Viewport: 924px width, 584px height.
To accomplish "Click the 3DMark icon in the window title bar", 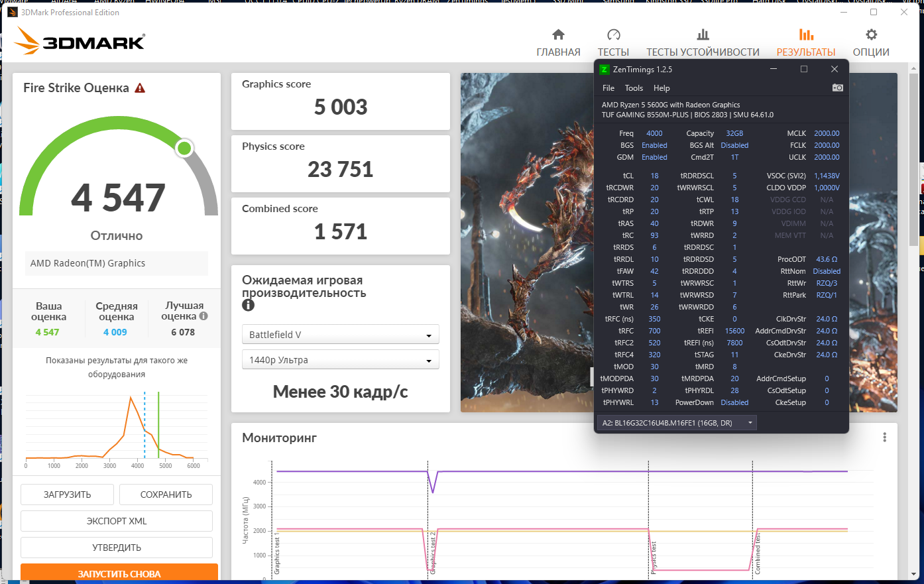I will [x=13, y=12].
